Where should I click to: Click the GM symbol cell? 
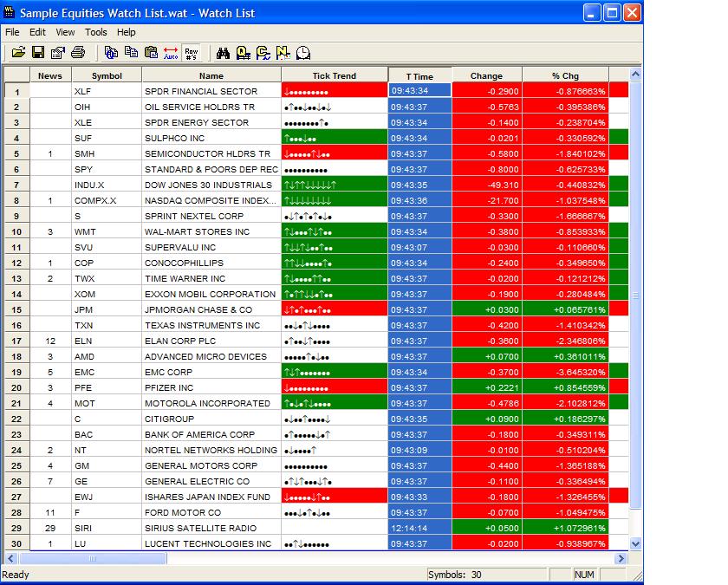coord(107,465)
